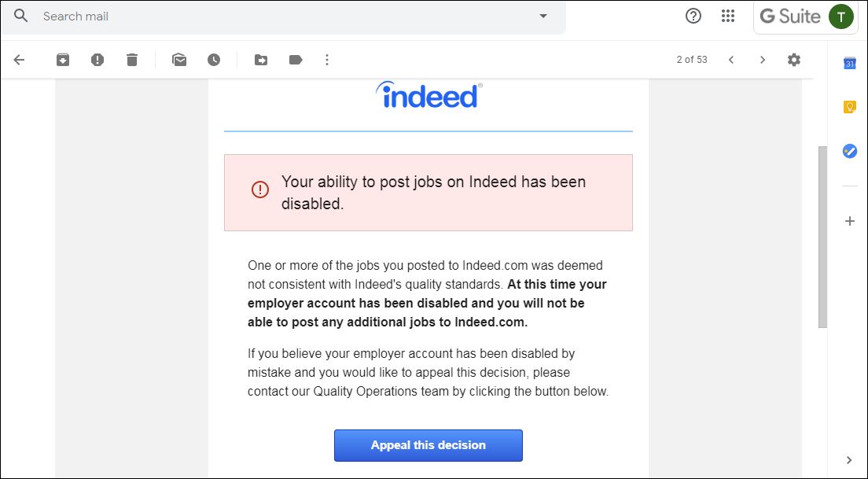Image resolution: width=868 pixels, height=479 pixels.
Task: Open the G Suite account avatar
Action: click(841, 16)
